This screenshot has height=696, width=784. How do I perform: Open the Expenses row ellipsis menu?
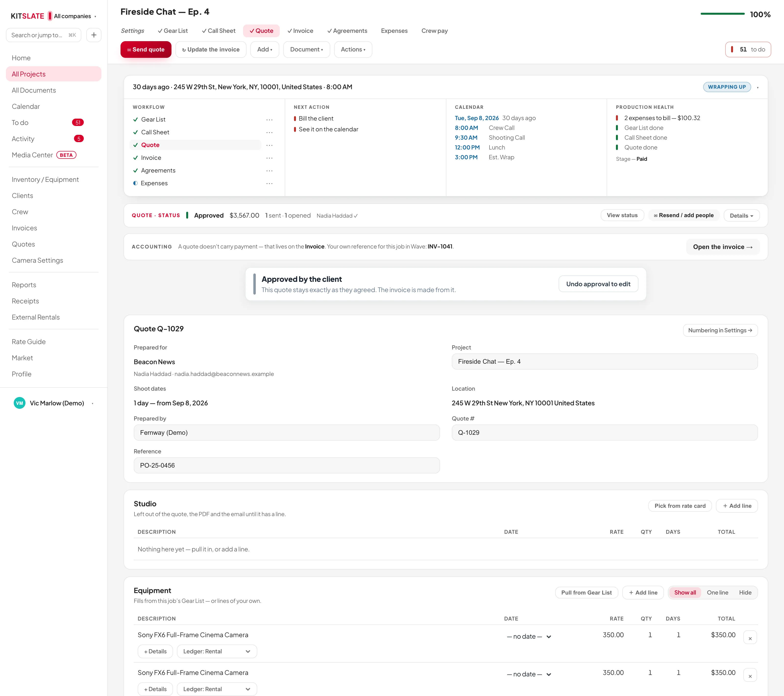point(269,183)
